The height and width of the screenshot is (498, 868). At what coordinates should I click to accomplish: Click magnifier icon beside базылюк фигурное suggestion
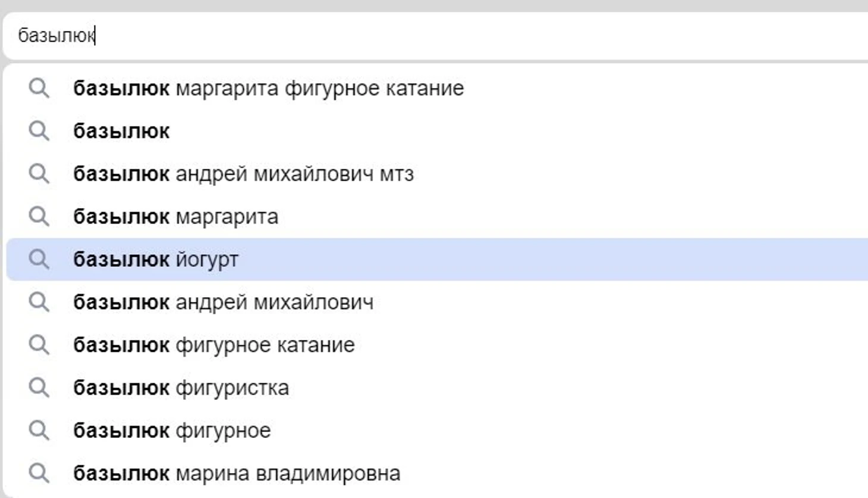39,431
